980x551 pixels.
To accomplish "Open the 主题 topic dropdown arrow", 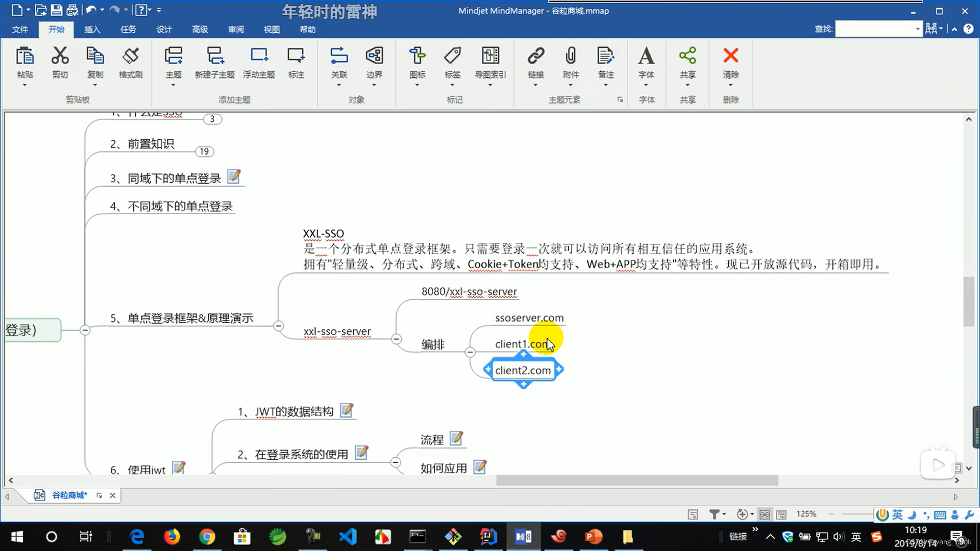I will (x=174, y=85).
